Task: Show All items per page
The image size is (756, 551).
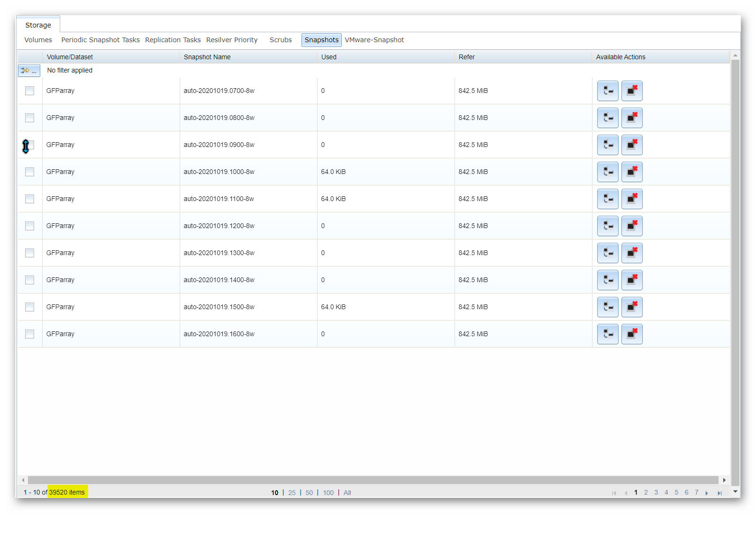Action: click(x=347, y=493)
